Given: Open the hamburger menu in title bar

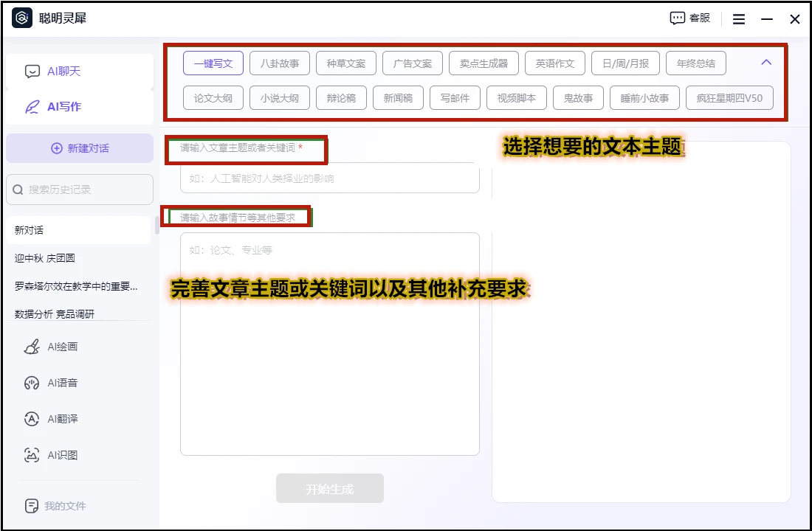Looking at the screenshot, I should tap(739, 19).
